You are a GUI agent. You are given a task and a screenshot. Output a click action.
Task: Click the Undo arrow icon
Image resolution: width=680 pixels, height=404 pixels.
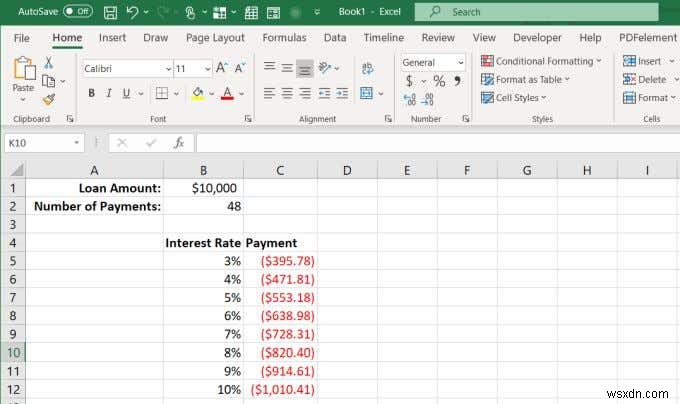[x=133, y=12]
